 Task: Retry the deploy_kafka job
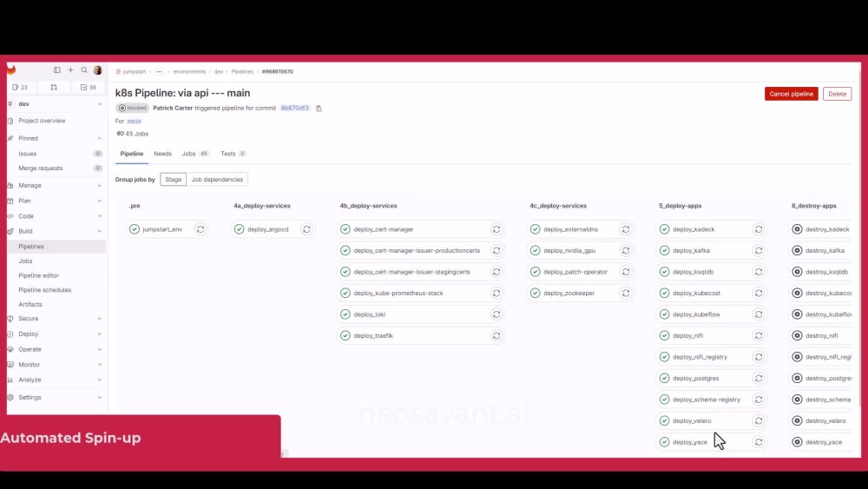pyautogui.click(x=759, y=250)
